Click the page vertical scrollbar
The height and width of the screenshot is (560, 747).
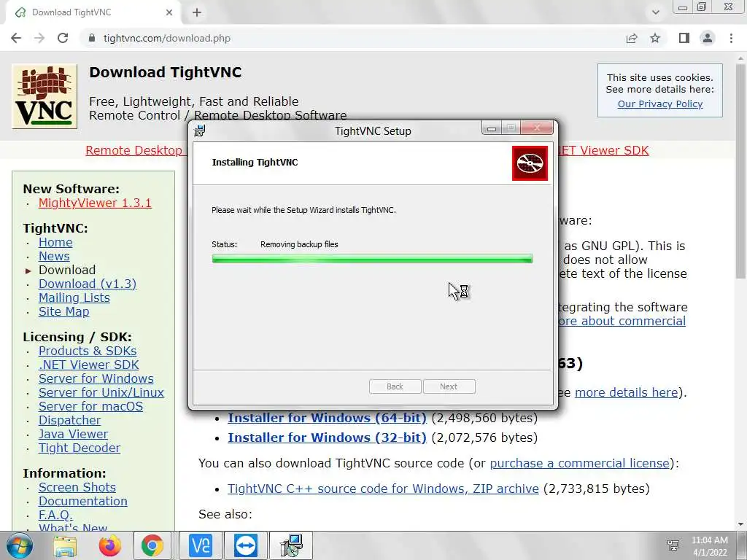[x=740, y=171]
